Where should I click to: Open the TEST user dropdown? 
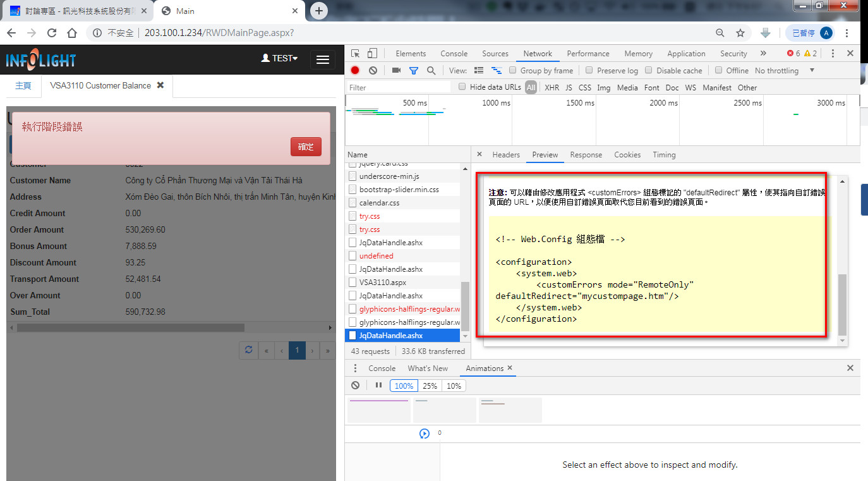280,58
